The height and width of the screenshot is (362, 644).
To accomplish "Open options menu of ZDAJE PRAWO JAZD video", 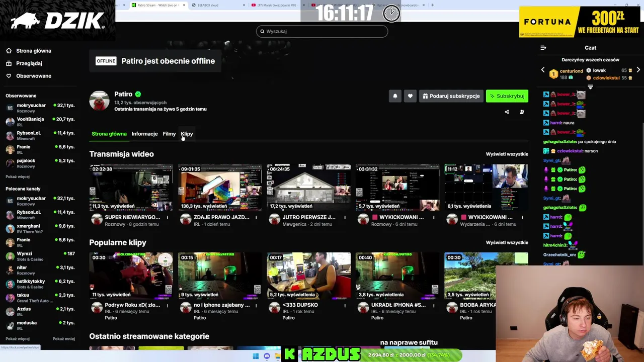I will pos(256,217).
